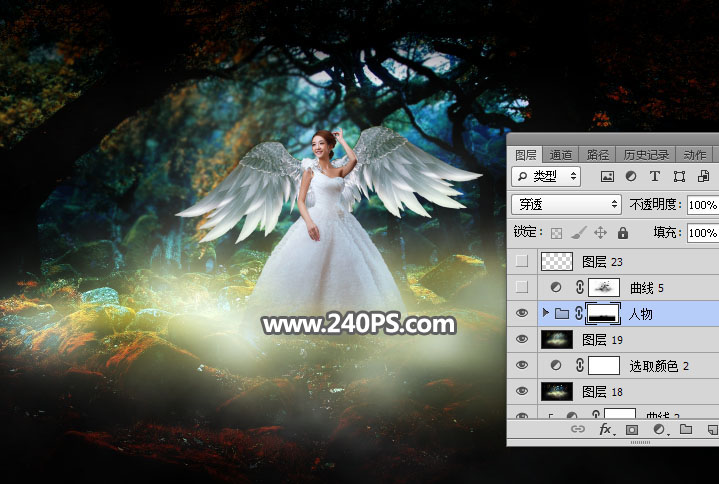The image size is (719, 484).
Task: Select 曲线 5 layer mask thumbnail
Action: 604,287
